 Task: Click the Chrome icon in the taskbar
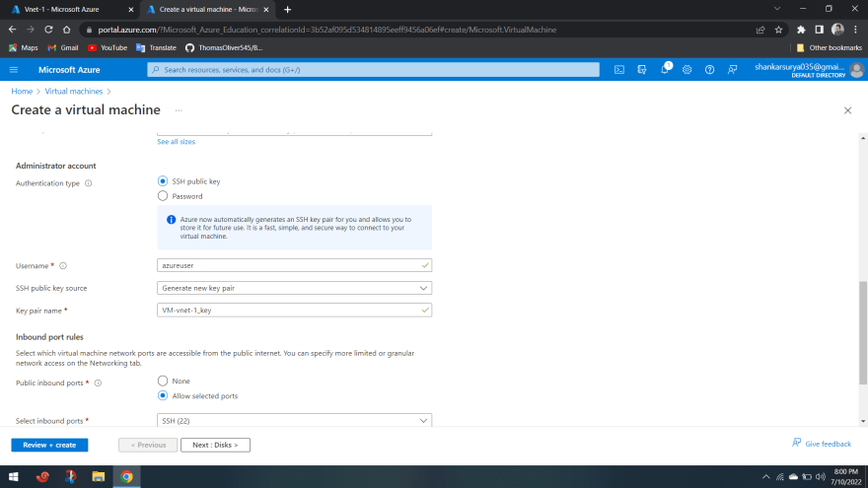(127, 477)
